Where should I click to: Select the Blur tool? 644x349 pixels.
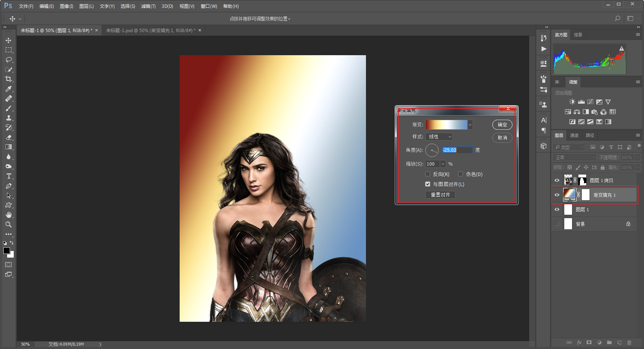point(9,157)
